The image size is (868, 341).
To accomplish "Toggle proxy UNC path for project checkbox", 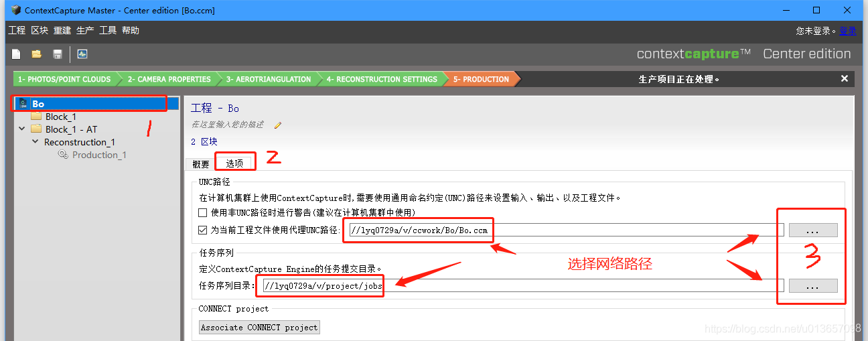I will (x=203, y=230).
